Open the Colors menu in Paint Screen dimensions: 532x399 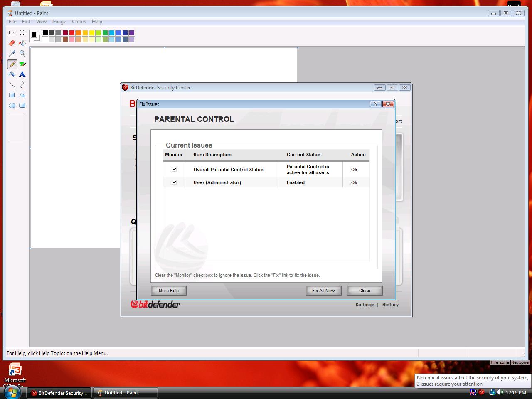(x=79, y=22)
